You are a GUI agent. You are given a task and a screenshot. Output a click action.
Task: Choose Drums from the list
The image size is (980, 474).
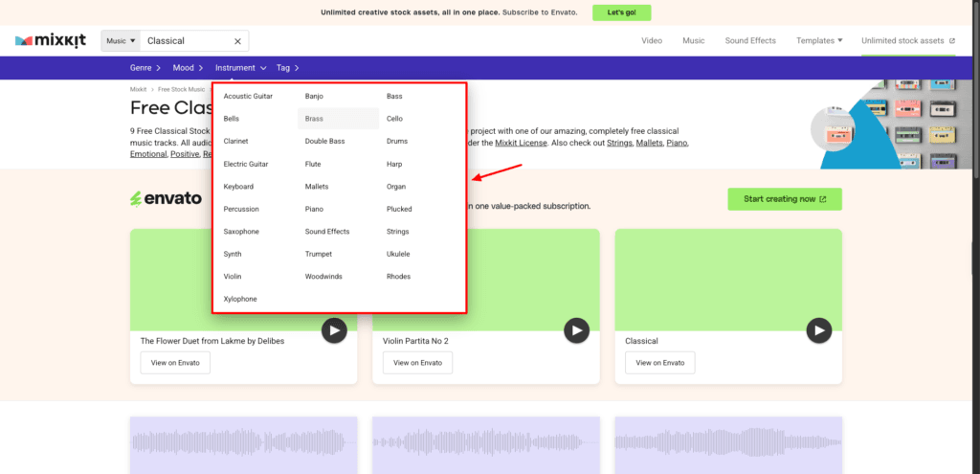[397, 142]
